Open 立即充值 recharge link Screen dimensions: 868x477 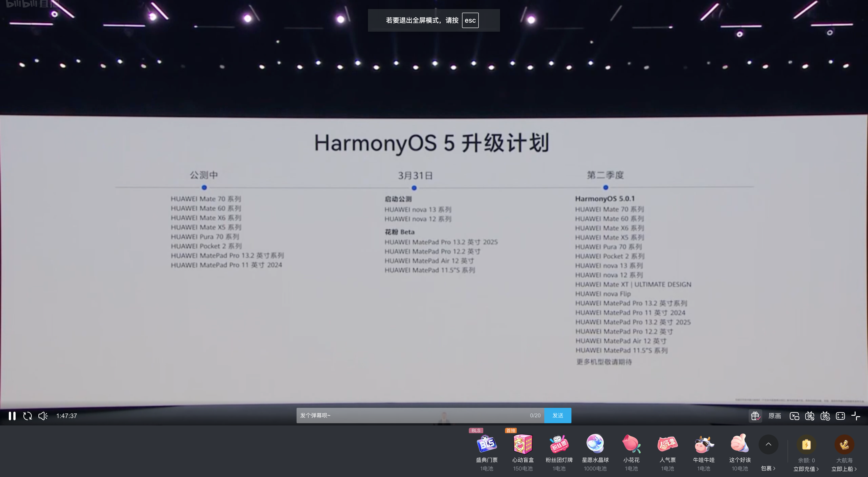[806, 469]
